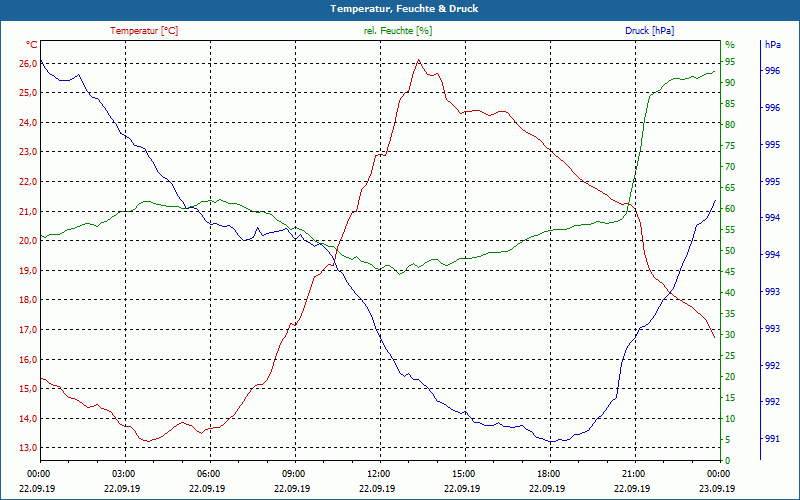Click the '22,0' temperature axis value
800x500 pixels.
(28, 182)
